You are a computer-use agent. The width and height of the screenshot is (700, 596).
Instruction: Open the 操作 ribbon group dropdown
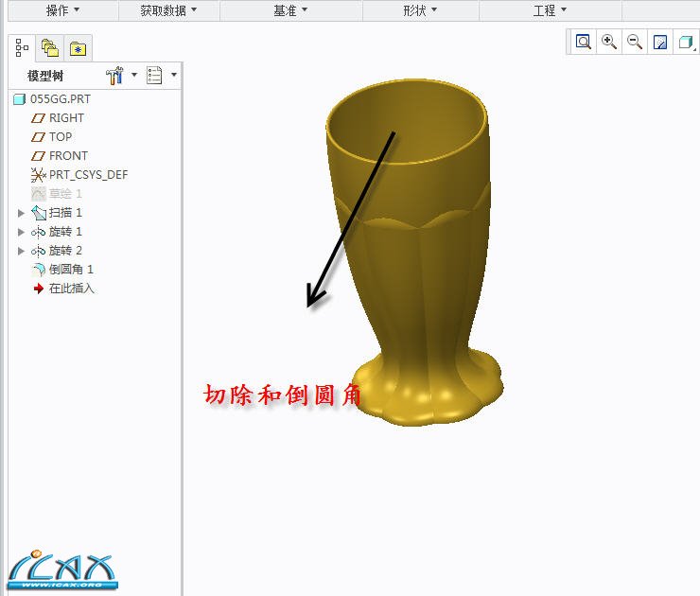pos(62,9)
